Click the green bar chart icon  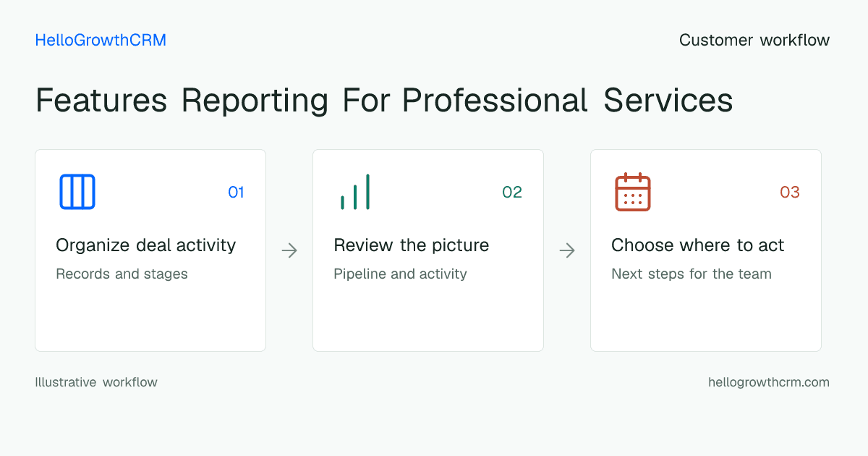pos(355,192)
